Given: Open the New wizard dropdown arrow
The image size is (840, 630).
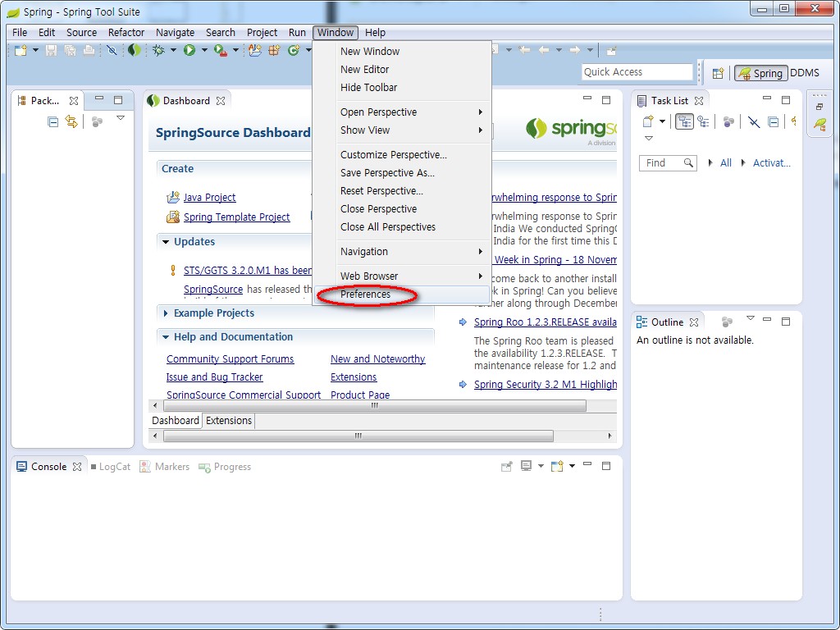Looking at the screenshot, I should [35, 50].
